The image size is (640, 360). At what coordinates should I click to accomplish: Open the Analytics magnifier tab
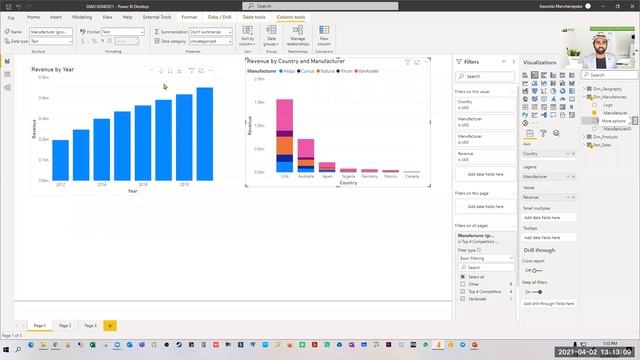pyautogui.click(x=556, y=133)
